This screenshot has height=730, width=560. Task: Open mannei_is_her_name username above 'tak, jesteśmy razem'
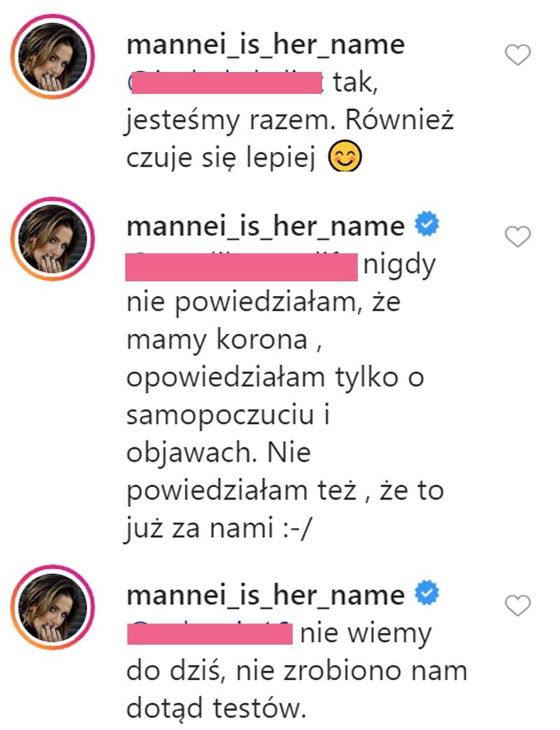[265, 45]
